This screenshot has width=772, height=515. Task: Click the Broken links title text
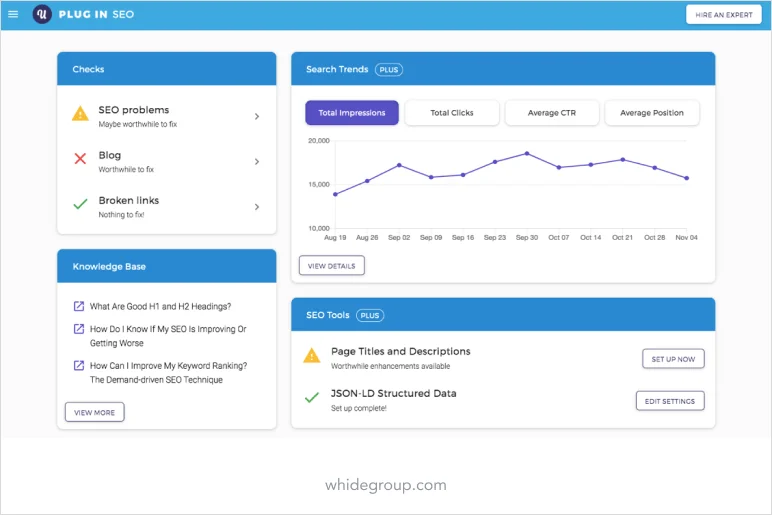click(129, 200)
